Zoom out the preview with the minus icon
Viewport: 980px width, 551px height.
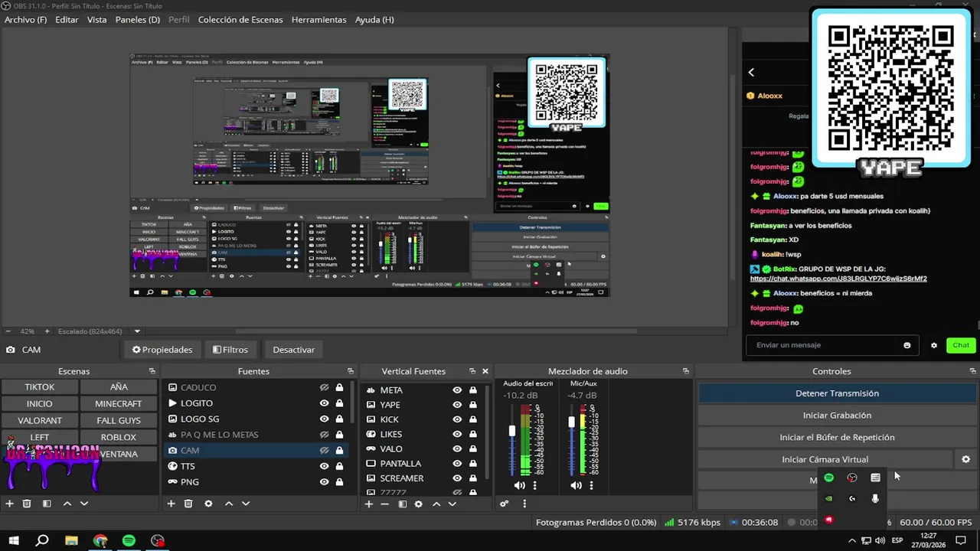point(8,331)
